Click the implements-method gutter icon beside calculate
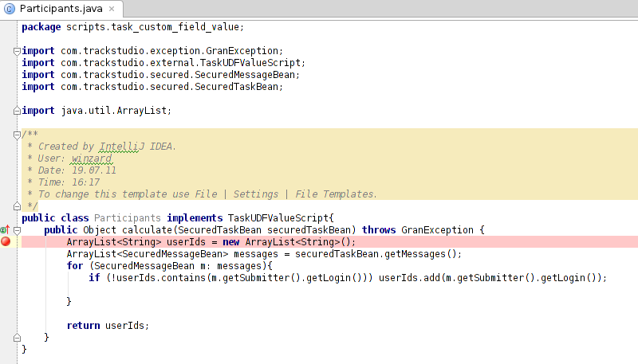638x364 pixels. (x=4, y=229)
